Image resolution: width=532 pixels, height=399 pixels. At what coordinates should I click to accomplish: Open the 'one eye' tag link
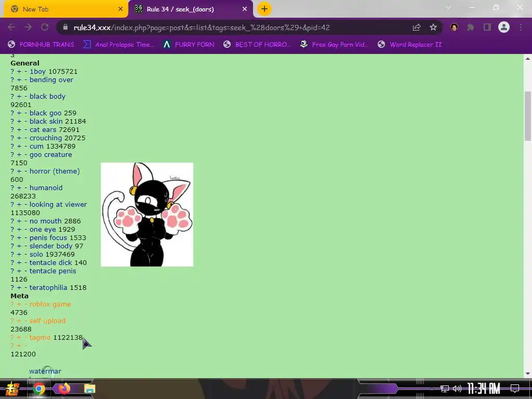[43, 229]
